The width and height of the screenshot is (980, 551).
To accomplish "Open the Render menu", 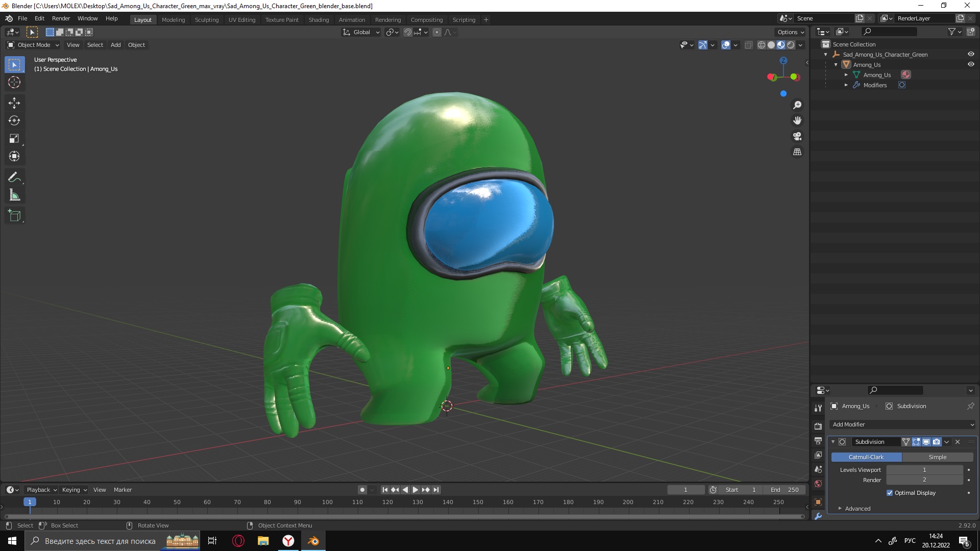I will coord(61,18).
